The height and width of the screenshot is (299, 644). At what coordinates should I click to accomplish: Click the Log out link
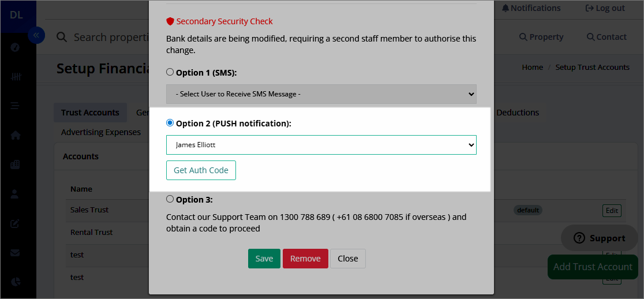[x=605, y=8]
